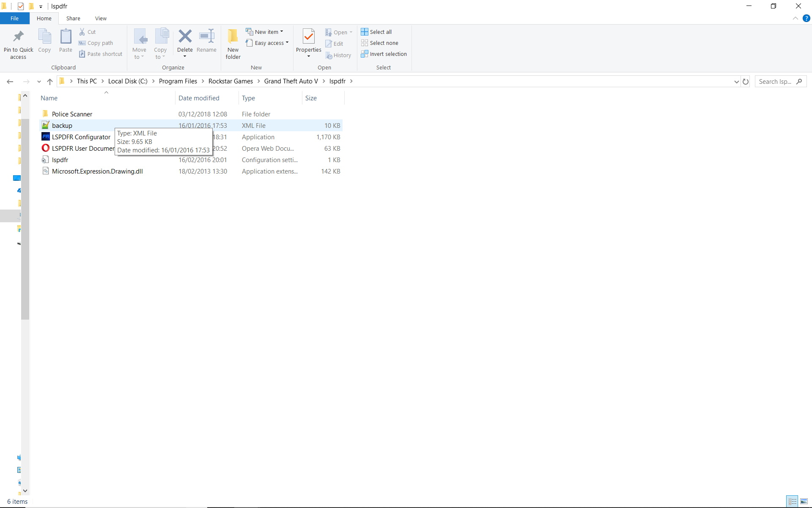The height and width of the screenshot is (508, 812).
Task: Click the Invert selection icon
Action: (364, 54)
